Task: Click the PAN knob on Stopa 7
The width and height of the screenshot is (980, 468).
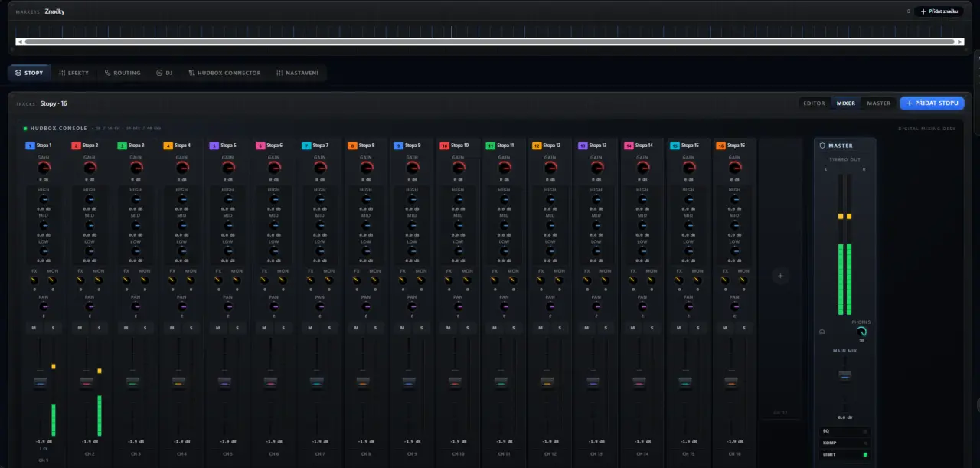Action: point(320,306)
